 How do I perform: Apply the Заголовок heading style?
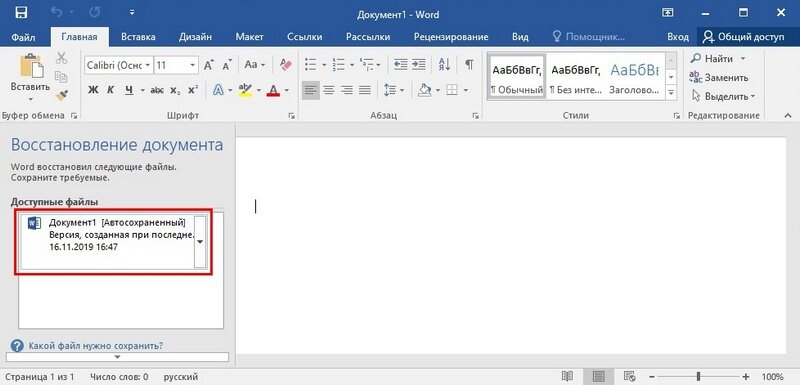tap(634, 76)
